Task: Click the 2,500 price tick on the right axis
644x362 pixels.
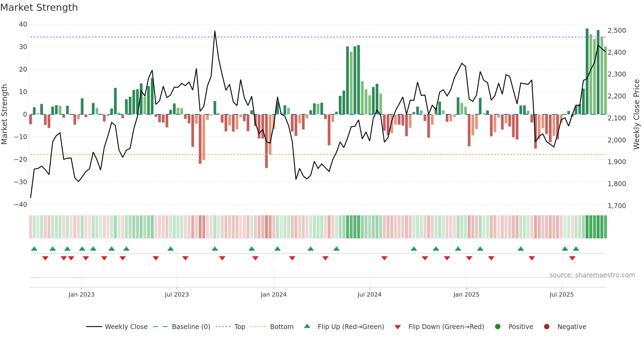Action: point(617,31)
